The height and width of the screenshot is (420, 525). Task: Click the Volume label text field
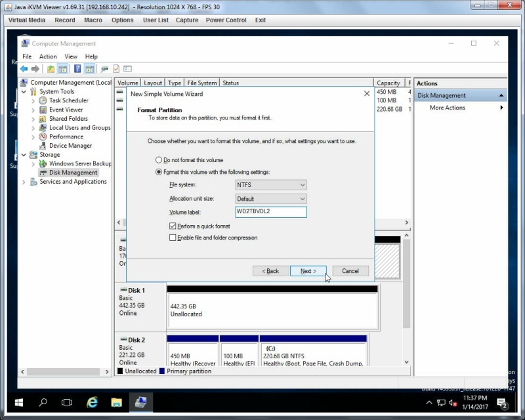[x=271, y=212]
